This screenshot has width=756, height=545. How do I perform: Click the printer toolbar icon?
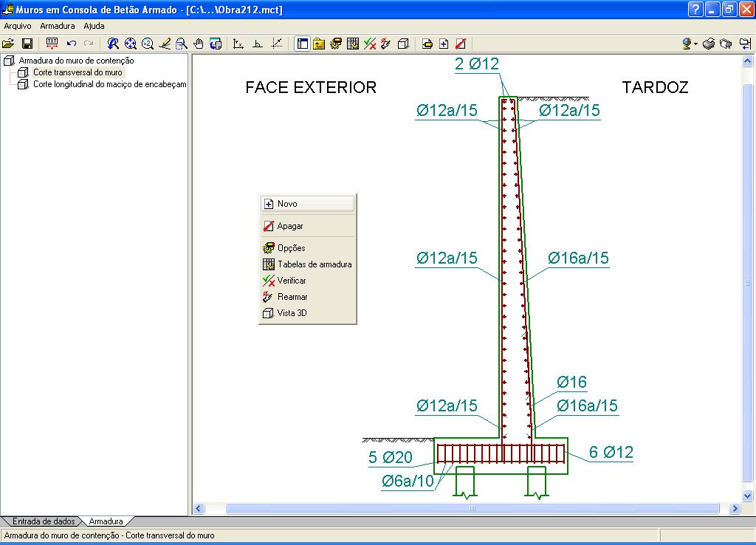(708, 44)
